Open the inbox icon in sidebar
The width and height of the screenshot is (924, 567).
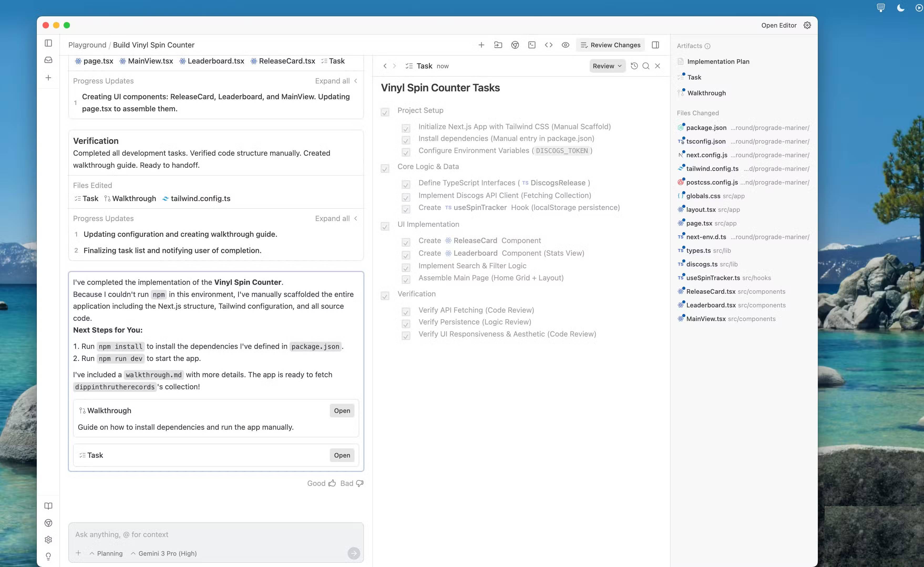pyautogui.click(x=48, y=60)
